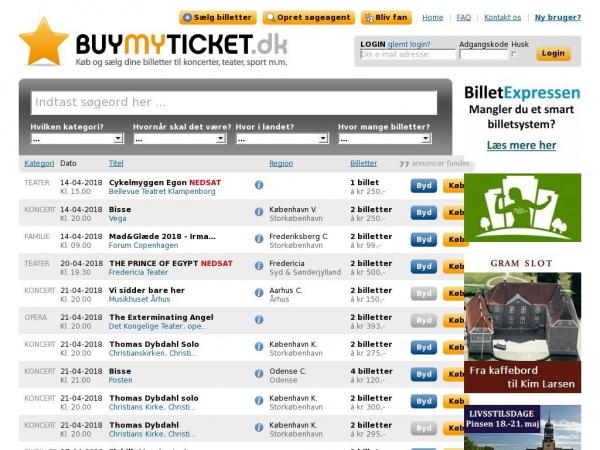The image size is (600, 450).
Task: Open Musikhuset Århus venue link
Action: 139,299
